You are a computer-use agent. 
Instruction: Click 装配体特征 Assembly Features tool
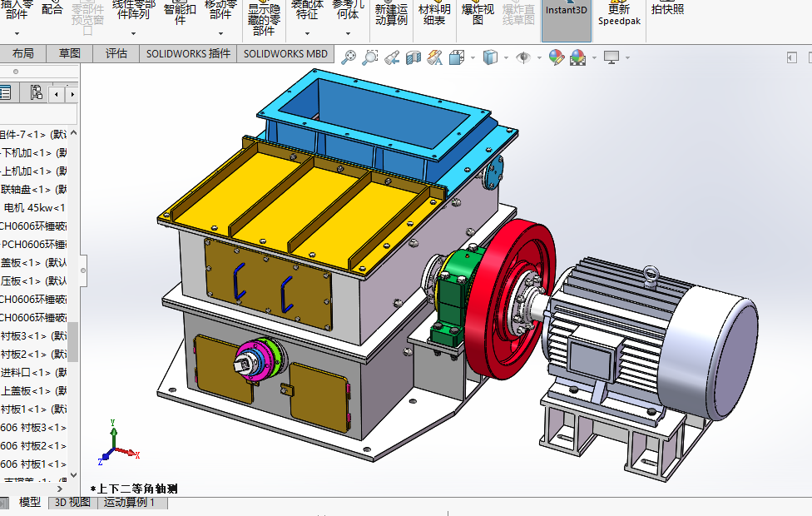click(307, 9)
